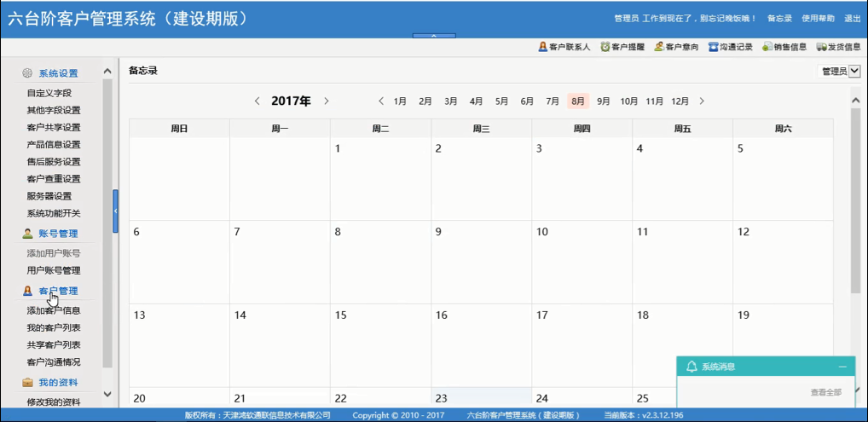Open 售后服务设置 menu item
This screenshot has width=868, height=422.
coord(54,162)
